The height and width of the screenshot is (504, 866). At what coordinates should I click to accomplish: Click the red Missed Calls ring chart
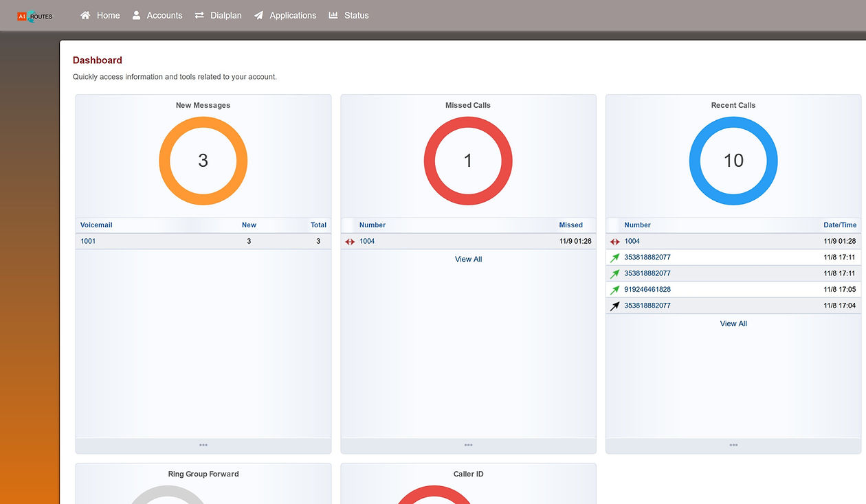(468, 161)
